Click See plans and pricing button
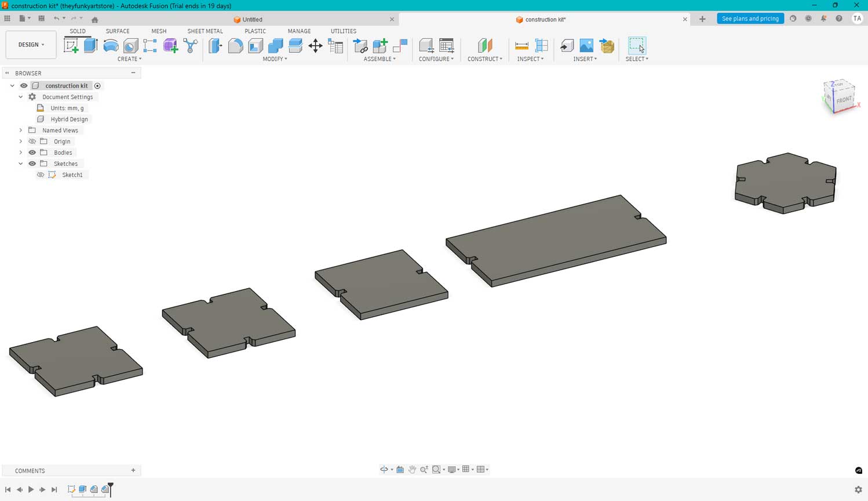This screenshot has height=501, width=868. (750, 19)
